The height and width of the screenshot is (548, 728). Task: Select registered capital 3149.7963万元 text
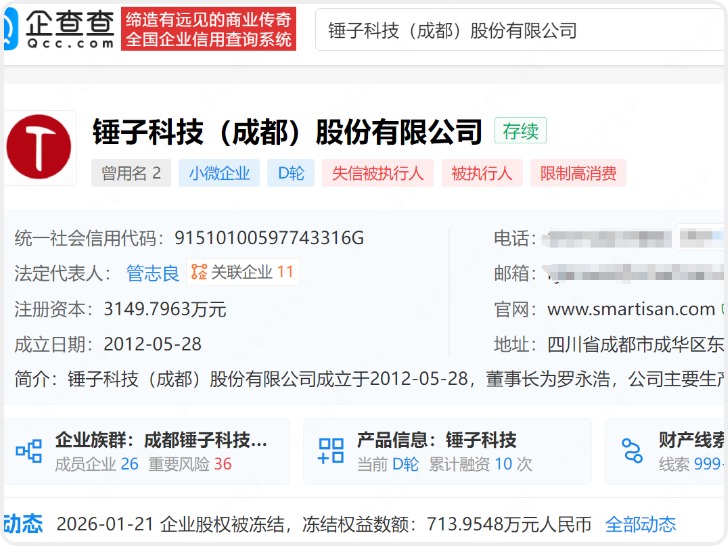(165, 309)
